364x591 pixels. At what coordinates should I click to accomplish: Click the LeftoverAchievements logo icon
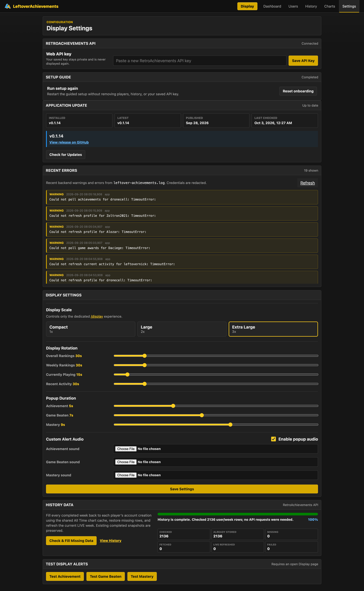[8, 6]
